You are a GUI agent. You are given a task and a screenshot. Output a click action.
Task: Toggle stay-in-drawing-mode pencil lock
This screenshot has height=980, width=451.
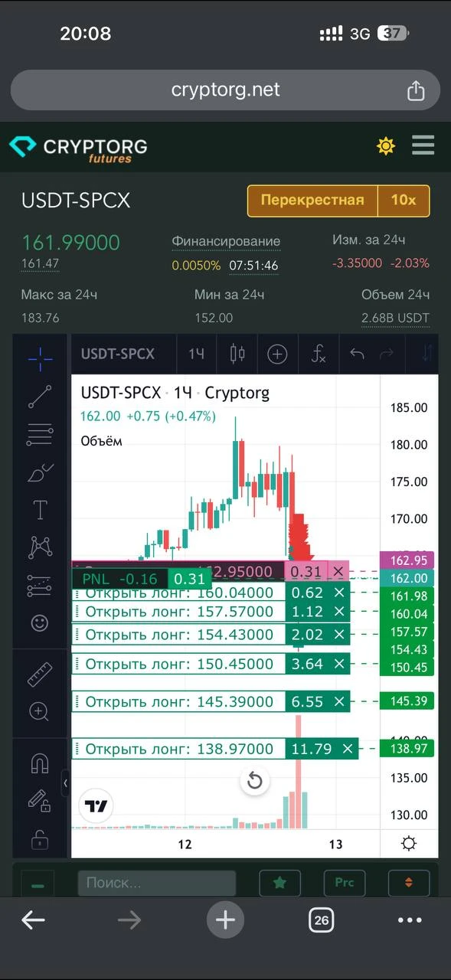[x=40, y=801]
